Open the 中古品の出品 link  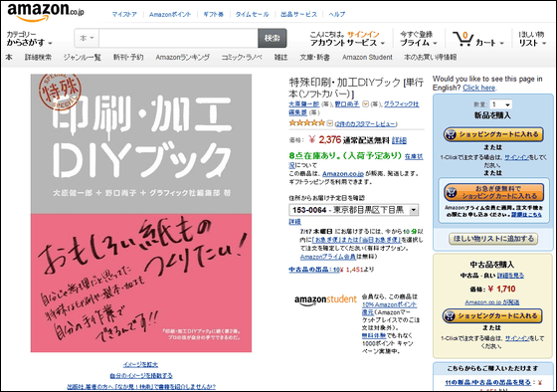pyautogui.click(x=314, y=270)
